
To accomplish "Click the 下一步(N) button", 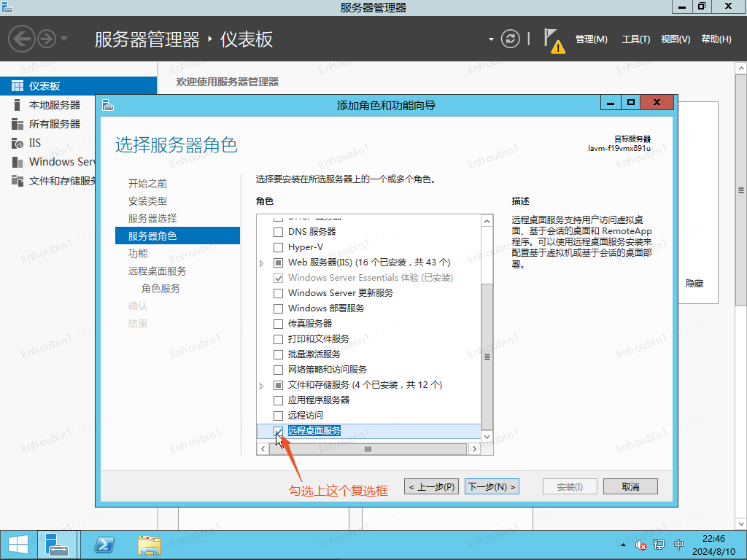I will tap(492, 486).
